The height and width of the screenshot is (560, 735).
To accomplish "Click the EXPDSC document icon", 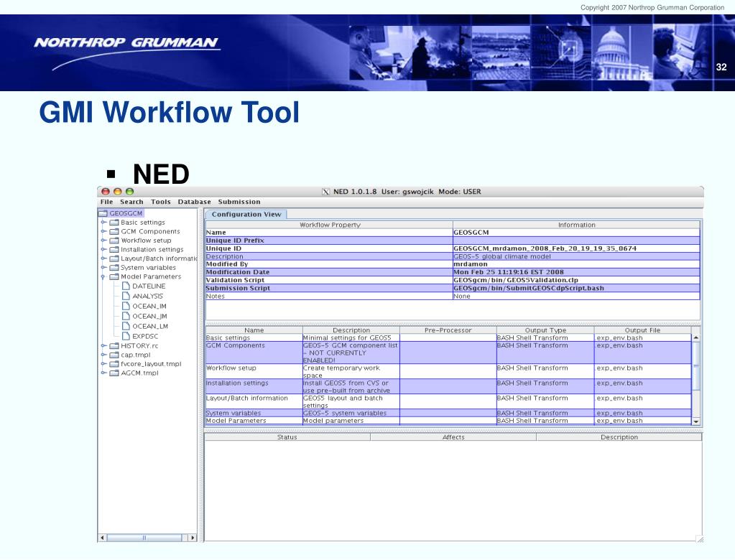I will click(126, 336).
